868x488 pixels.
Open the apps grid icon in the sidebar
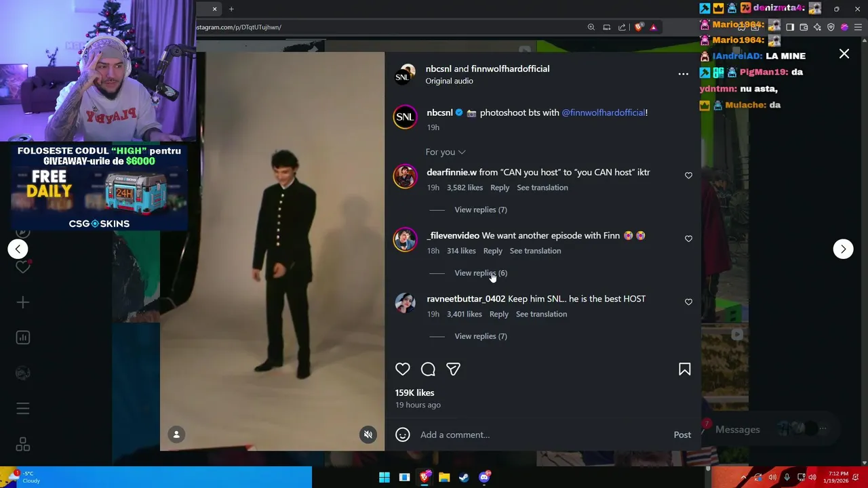point(23,444)
